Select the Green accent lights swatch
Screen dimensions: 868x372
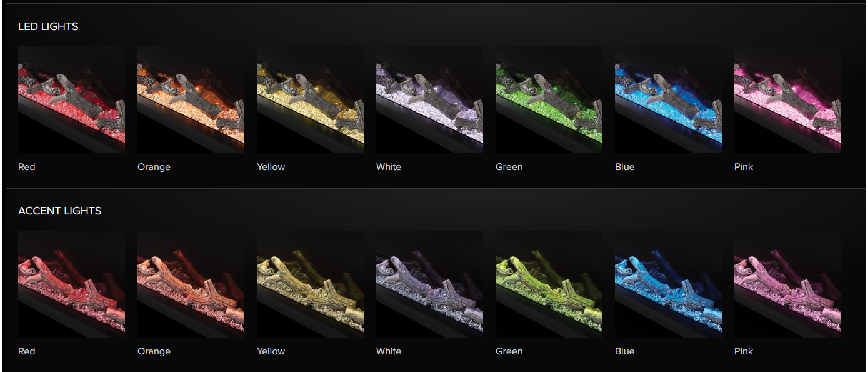[549, 285]
